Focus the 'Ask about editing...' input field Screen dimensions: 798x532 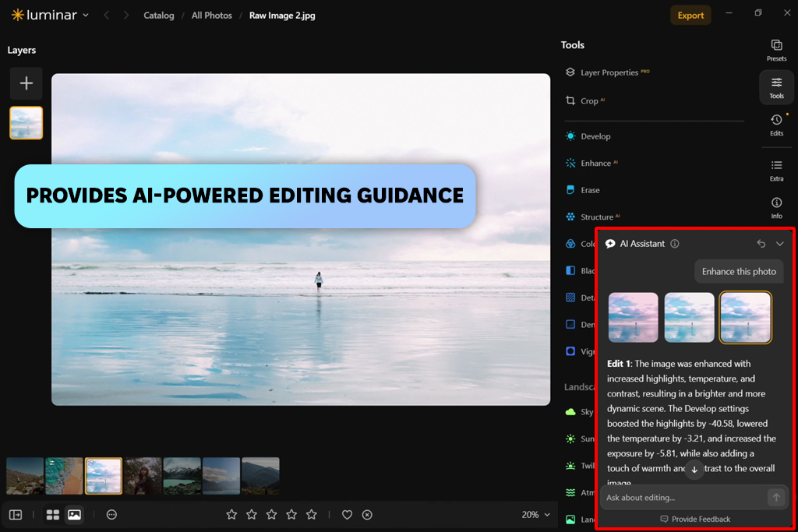pos(684,498)
